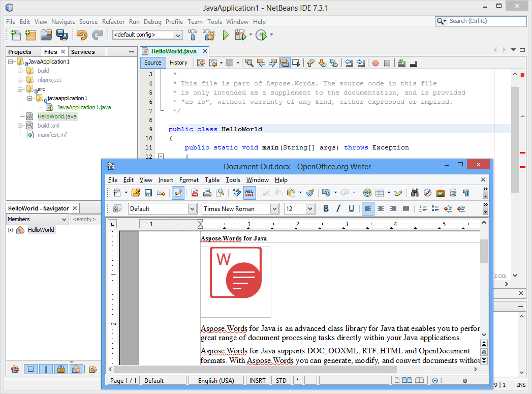532x394 pixels.
Task: Click the Save All icon in NetBeans
Action: point(62,35)
